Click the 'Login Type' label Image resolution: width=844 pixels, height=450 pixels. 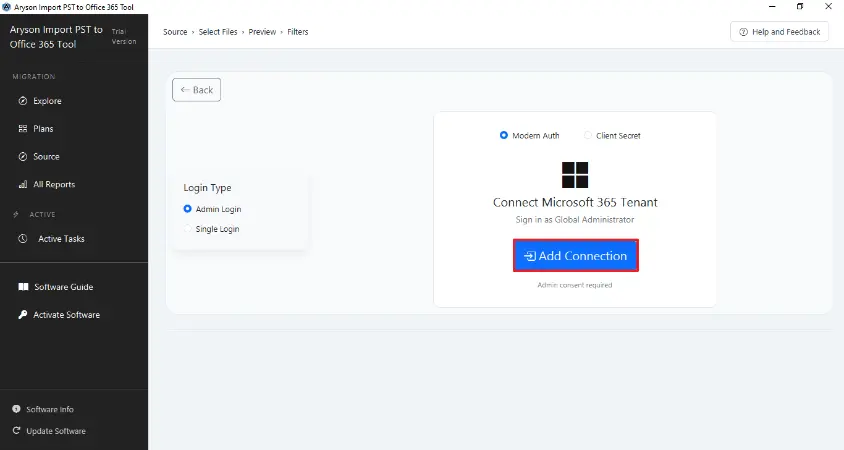[x=207, y=187]
